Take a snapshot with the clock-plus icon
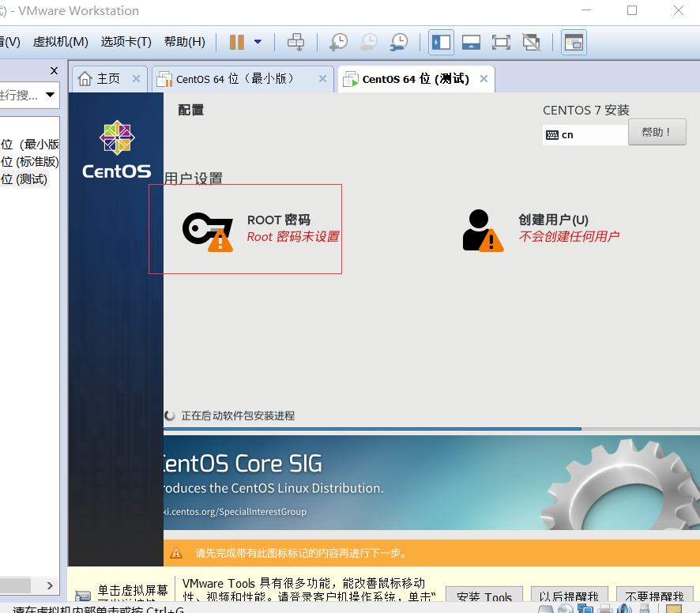700x613 pixels. (339, 43)
